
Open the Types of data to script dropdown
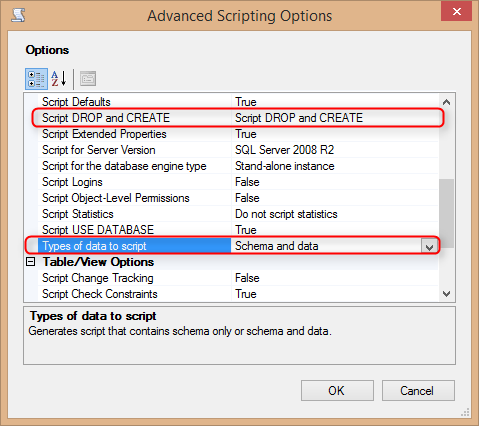point(429,247)
